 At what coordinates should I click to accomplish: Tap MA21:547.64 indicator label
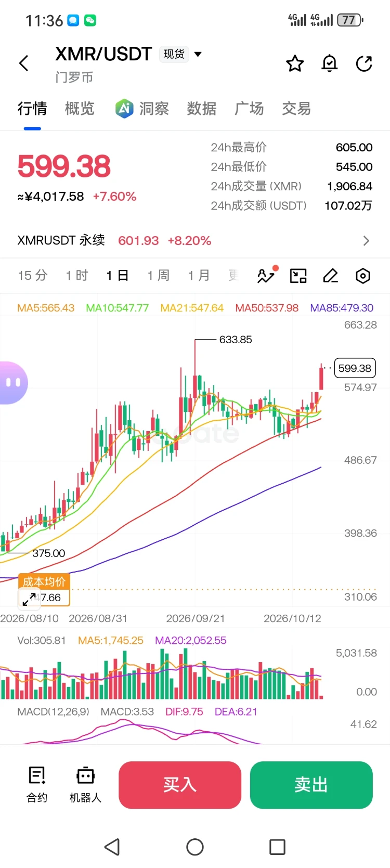tap(192, 308)
